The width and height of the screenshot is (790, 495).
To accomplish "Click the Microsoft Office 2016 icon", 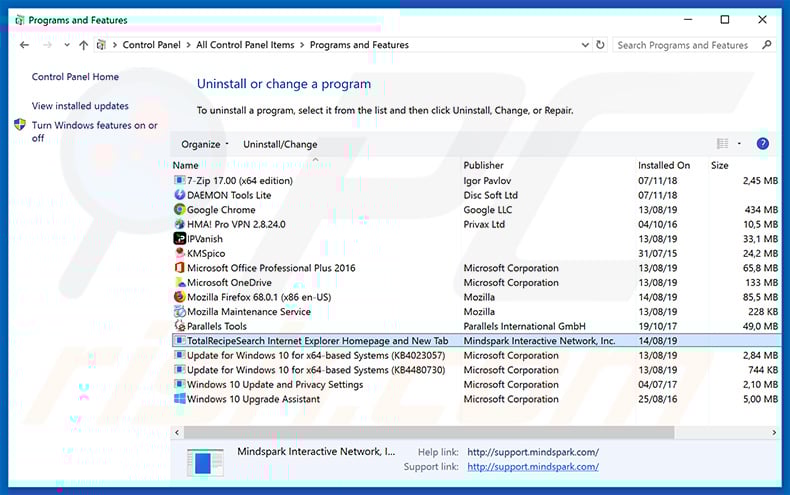I will [x=179, y=268].
